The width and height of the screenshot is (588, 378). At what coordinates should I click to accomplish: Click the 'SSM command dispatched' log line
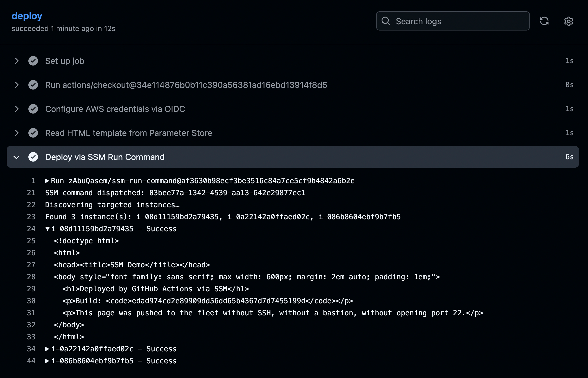click(x=175, y=193)
